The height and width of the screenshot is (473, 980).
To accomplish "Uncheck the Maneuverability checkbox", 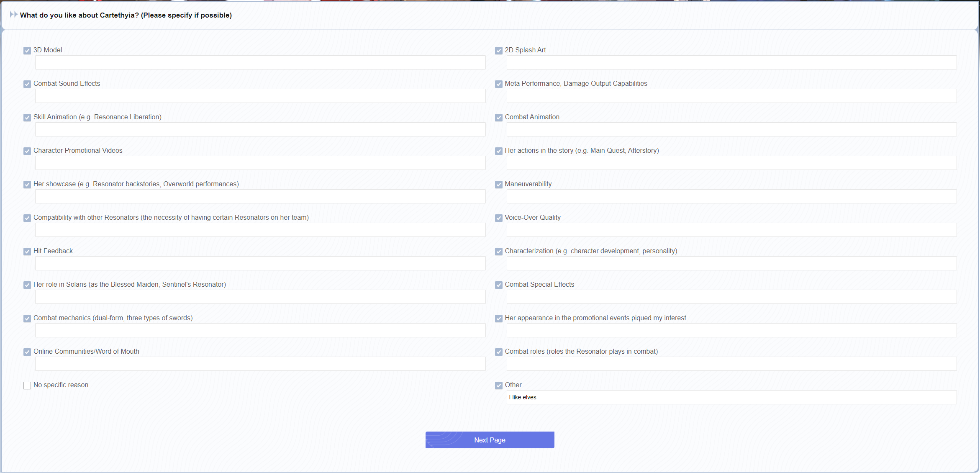I will pyautogui.click(x=498, y=185).
